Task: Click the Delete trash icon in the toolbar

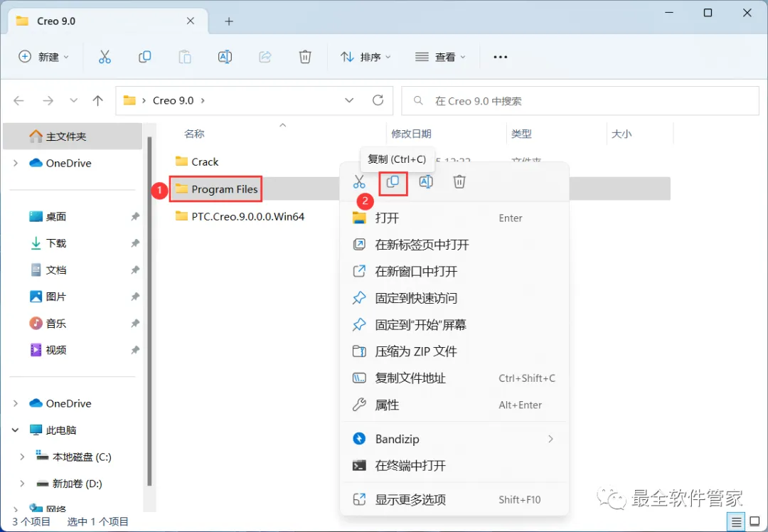Action: pos(305,57)
